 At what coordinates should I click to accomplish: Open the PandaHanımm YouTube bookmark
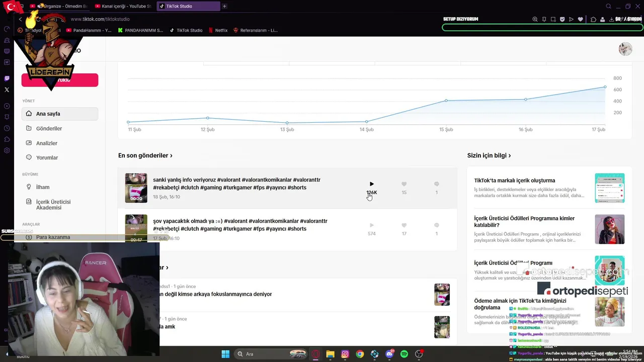click(89, 30)
